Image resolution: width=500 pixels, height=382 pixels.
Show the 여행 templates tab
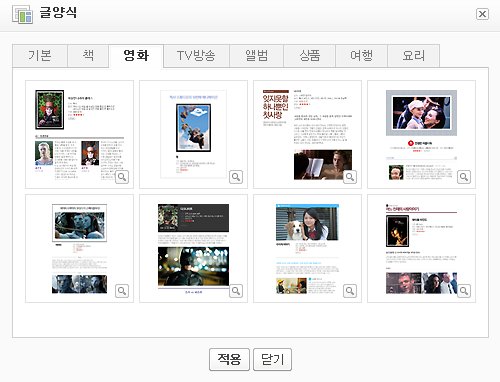point(361,56)
